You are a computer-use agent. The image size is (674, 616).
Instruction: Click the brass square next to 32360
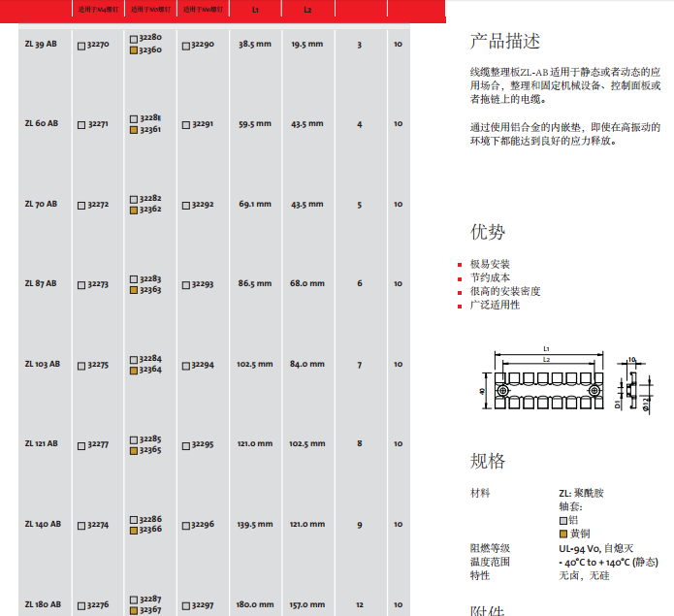134,49
